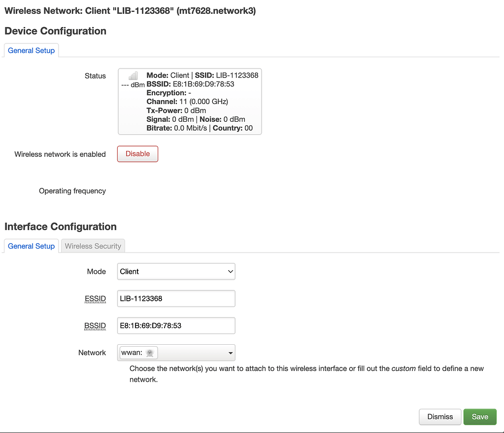Click the underlined ESSID label

[x=95, y=298]
